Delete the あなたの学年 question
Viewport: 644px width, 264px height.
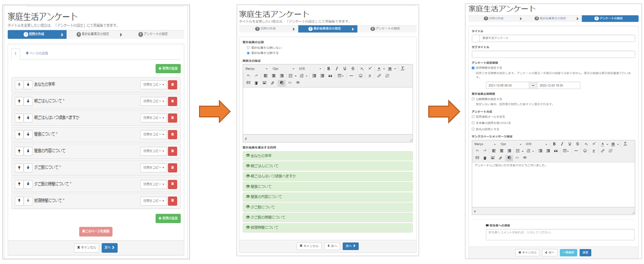coord(172,85)
